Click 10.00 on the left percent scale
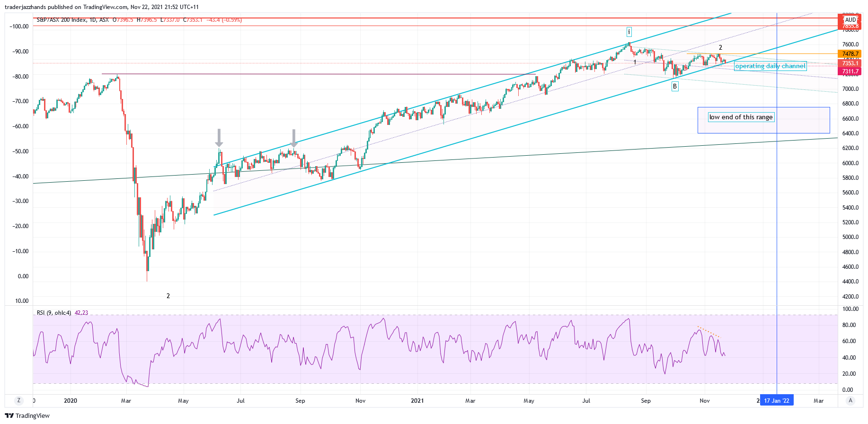Screen dimensions: 868x424 tap(22, 301)
